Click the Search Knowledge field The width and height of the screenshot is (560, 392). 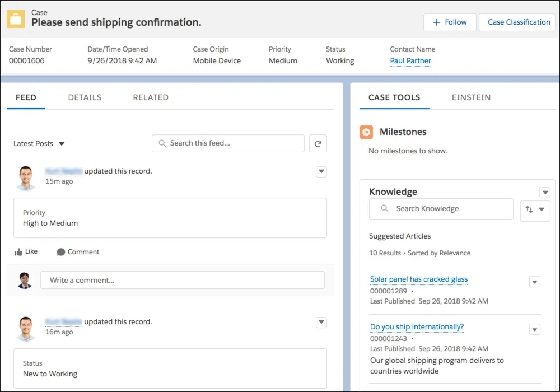(441, 209)
